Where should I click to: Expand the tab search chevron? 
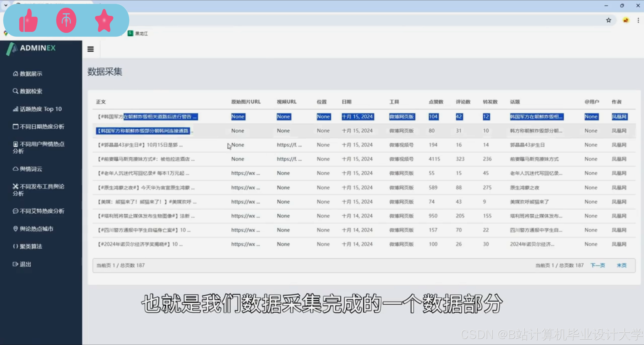point(6,5)
